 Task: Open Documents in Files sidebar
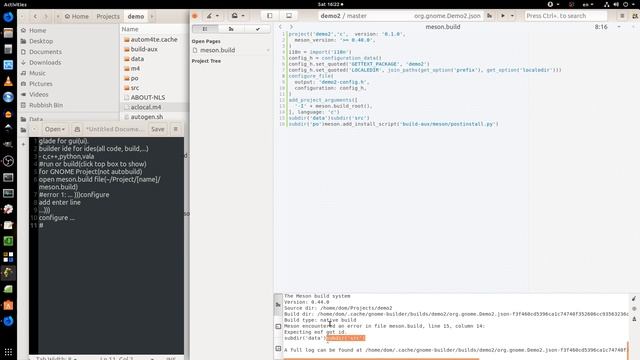pos(45,52)
